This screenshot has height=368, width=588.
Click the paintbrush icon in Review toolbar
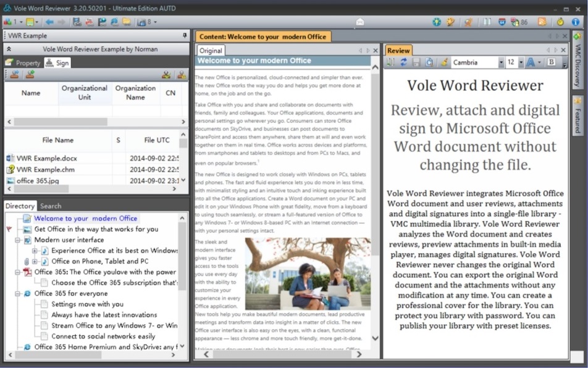tap(443, 62)
